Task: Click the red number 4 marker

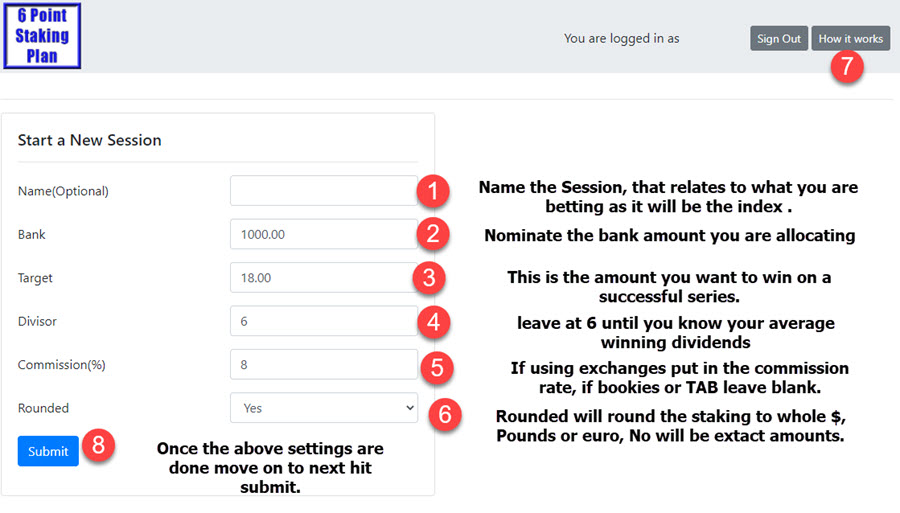Action: pos(433,321)
